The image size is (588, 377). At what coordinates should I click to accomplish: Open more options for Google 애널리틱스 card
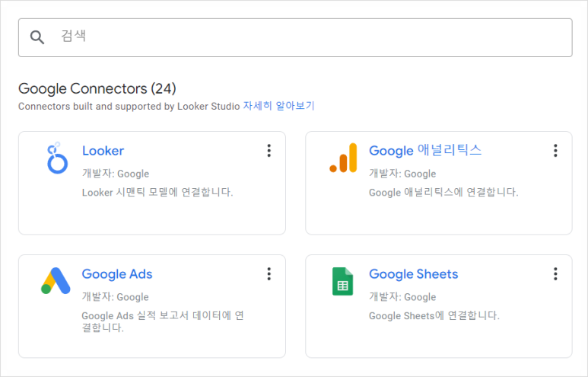tap(555, 150)
